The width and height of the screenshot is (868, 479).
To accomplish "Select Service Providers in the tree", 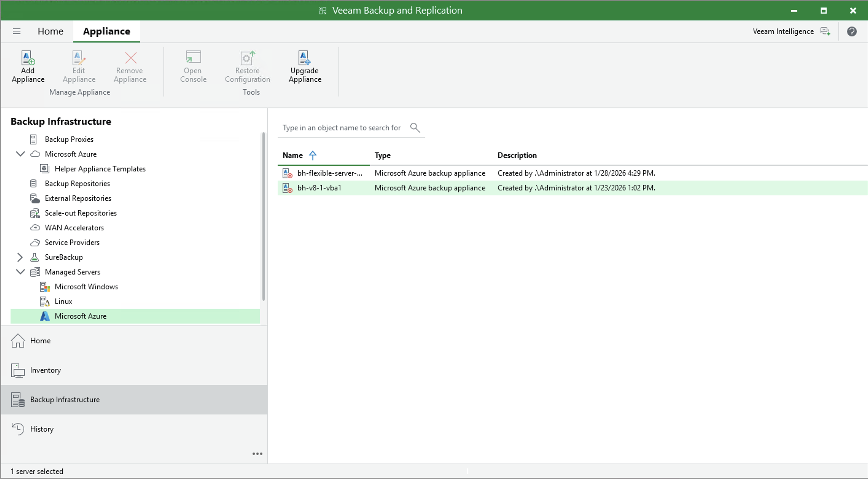I will pos(72,243).
